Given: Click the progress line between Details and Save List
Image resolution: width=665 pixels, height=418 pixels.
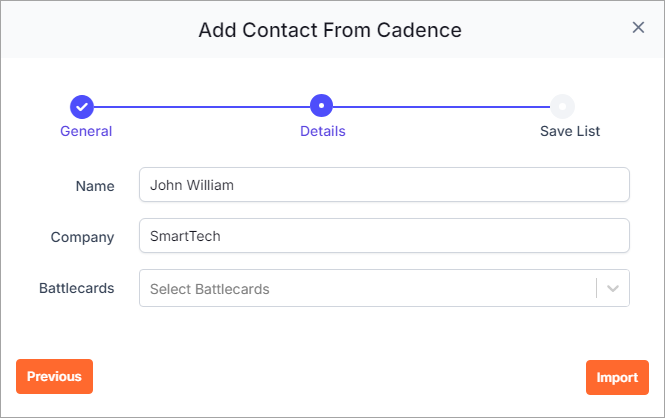Looking at the screenshot, I should click(x=441, y=107).
